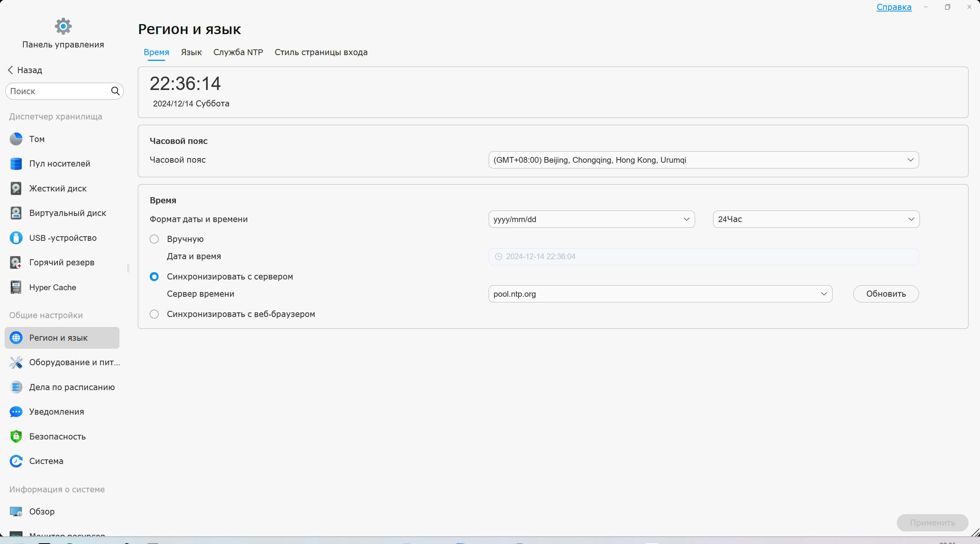This screenshot has width=980, height=544.
Task: Open the Том volume icon item
Action: coord(16,139)
